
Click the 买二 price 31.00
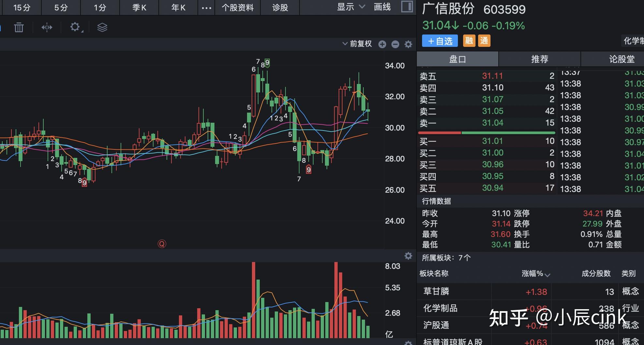493,153
